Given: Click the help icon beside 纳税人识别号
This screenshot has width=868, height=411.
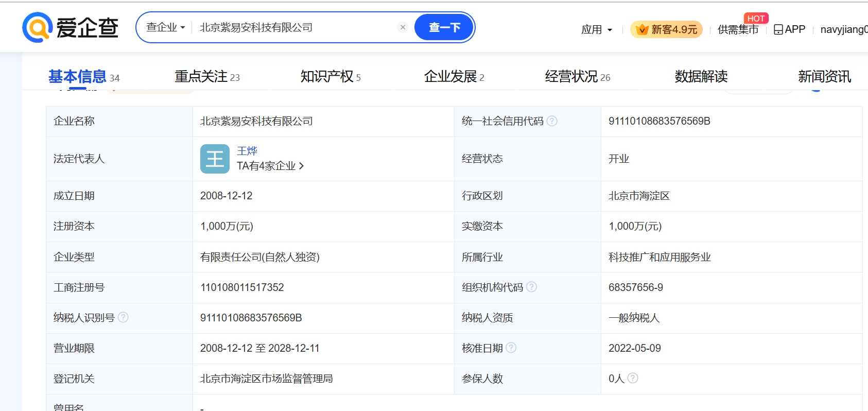Looking at the screenshot, I should point(123,317).
